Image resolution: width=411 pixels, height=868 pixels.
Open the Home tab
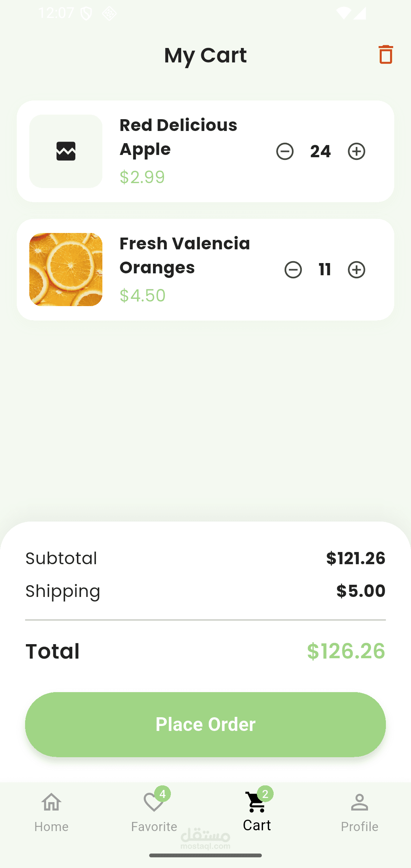pyautogui.click(x=51, y=812)
